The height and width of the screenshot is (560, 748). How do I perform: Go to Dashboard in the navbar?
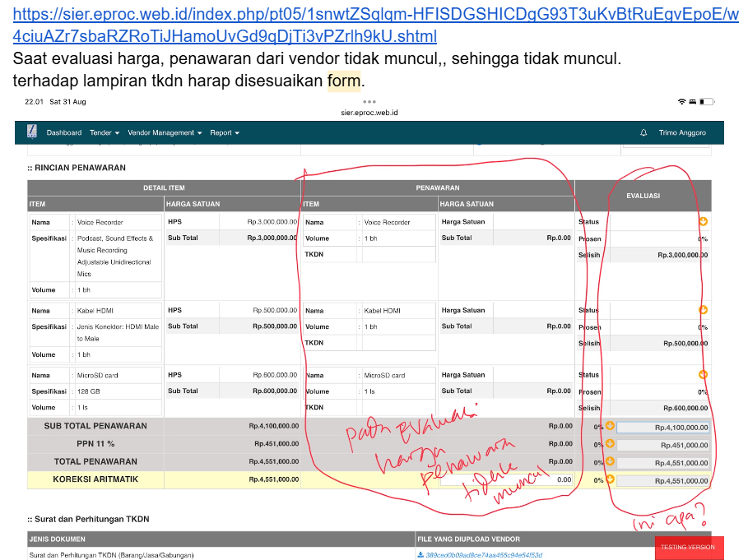(x=64, y=132)
